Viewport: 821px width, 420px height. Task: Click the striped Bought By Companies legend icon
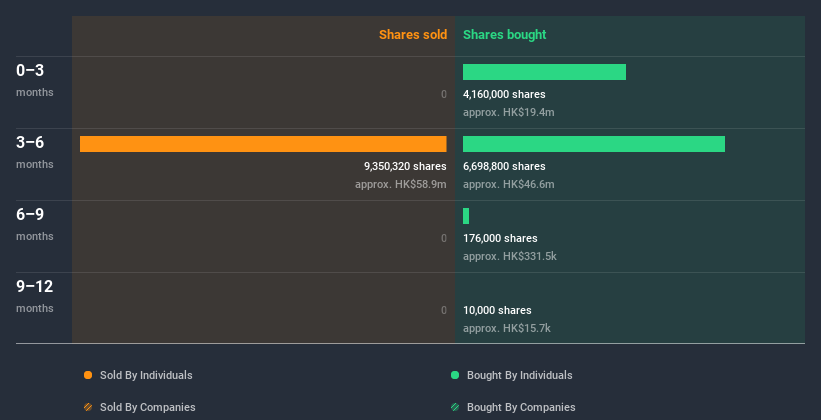tap(455, 407)
